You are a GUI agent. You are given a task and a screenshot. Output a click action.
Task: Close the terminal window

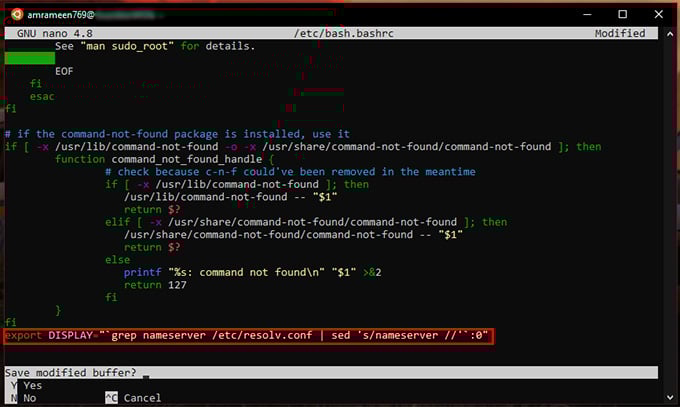coord(658,14)
